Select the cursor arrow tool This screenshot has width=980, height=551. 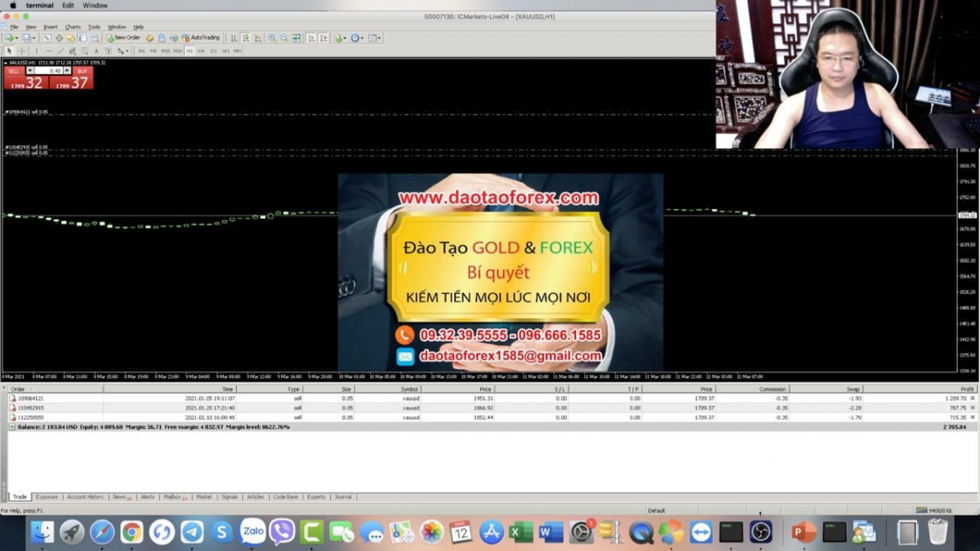[x=9, y=51]
